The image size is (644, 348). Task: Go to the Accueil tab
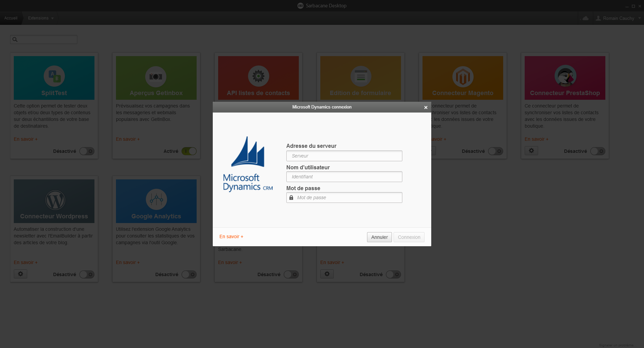pyautogui.click(x=11, y=18)
